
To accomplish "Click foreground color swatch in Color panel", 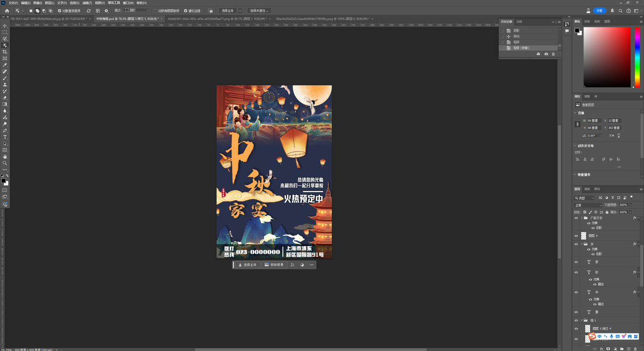I will pyautogui.click(x=577, y=31).
